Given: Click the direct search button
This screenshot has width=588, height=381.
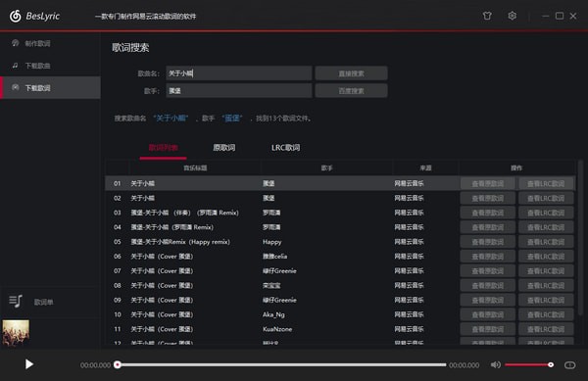Looking at the screenshot, I should [351, 73].
